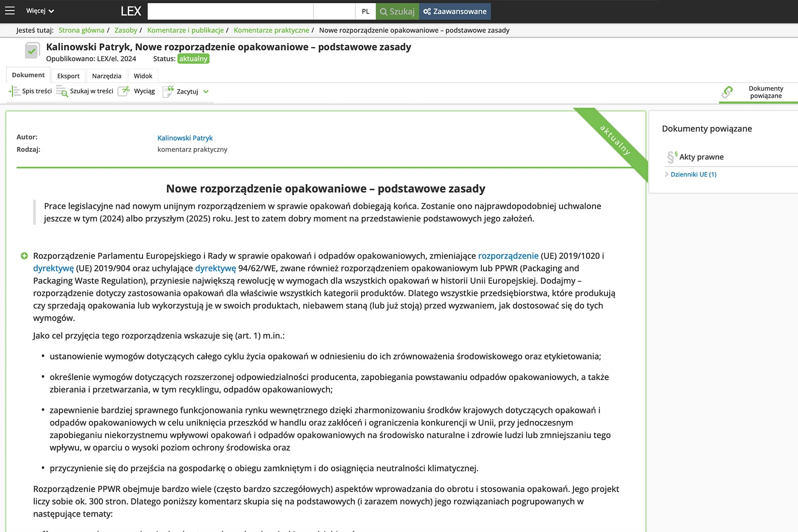Click the green aktualny status badge

(194, 59)
